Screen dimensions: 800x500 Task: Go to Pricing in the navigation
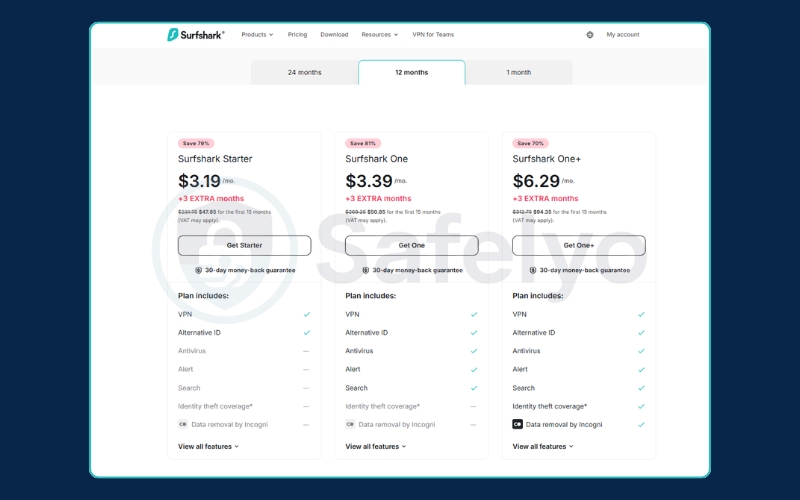[x=297, y=35]
